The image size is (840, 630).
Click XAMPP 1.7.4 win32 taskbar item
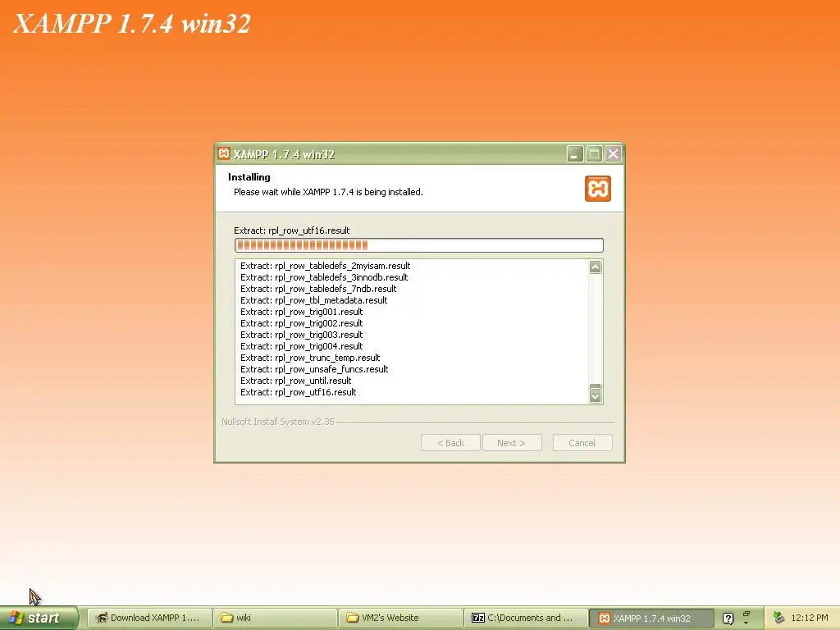[651, 618]
